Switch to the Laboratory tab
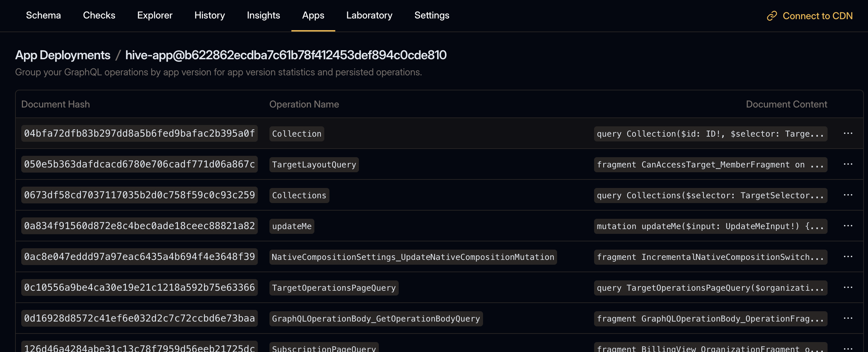 [x=369, y=15]
